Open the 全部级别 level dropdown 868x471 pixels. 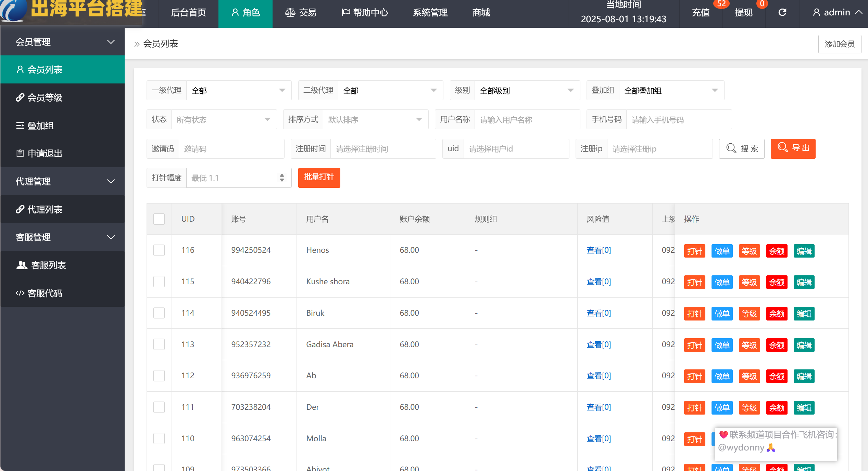527,90
